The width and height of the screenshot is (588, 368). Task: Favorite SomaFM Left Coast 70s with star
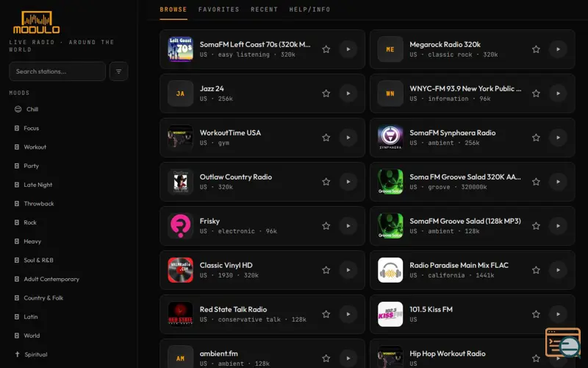(x=326, y=49)
